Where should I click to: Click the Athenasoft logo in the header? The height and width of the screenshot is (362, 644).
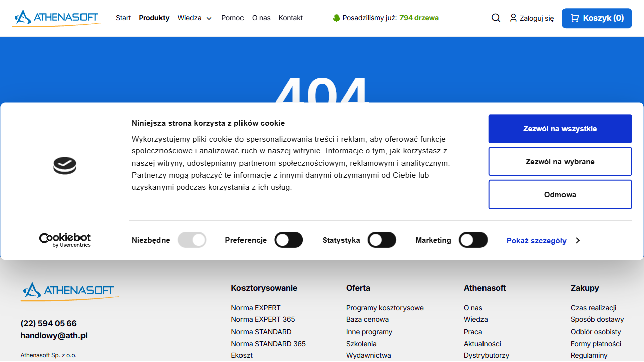57,18
